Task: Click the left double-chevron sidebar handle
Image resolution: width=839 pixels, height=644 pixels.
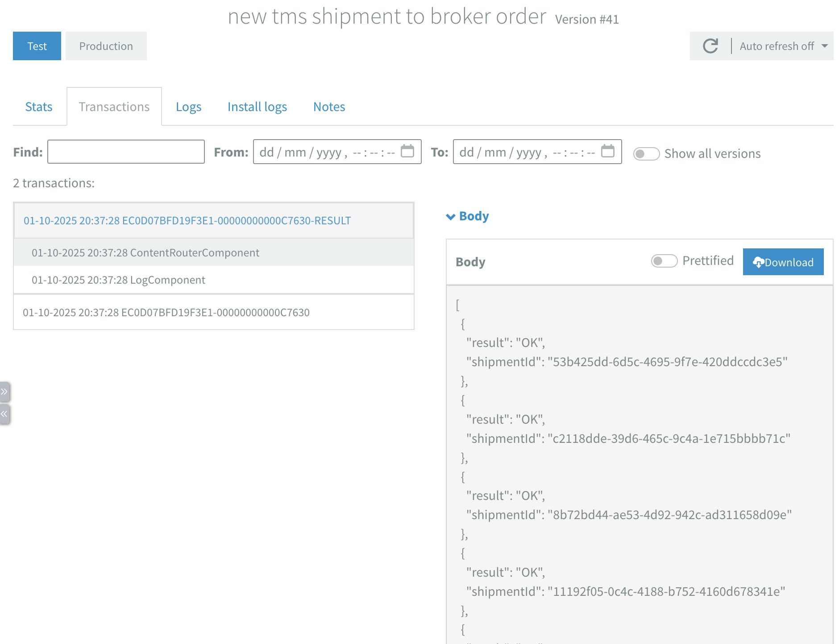Action: click(x=4, y=414)
